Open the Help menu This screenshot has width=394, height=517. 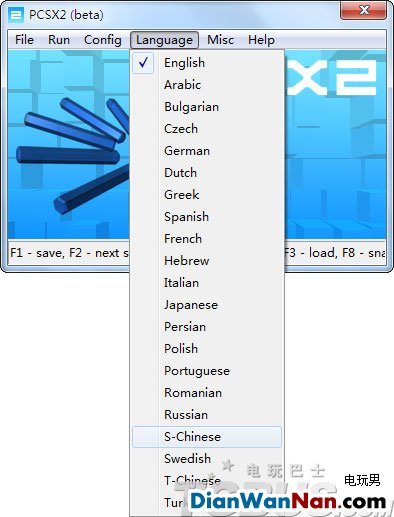coord(261,40)
